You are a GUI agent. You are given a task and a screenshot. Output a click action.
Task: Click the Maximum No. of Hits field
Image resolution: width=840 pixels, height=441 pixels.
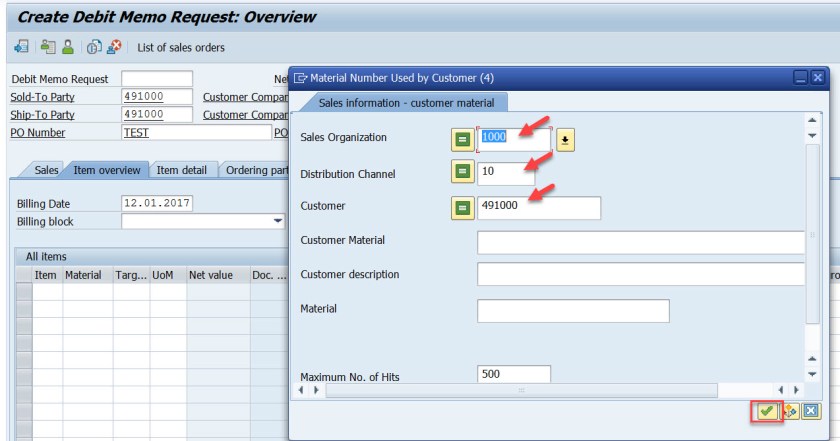tap(513, 374)
